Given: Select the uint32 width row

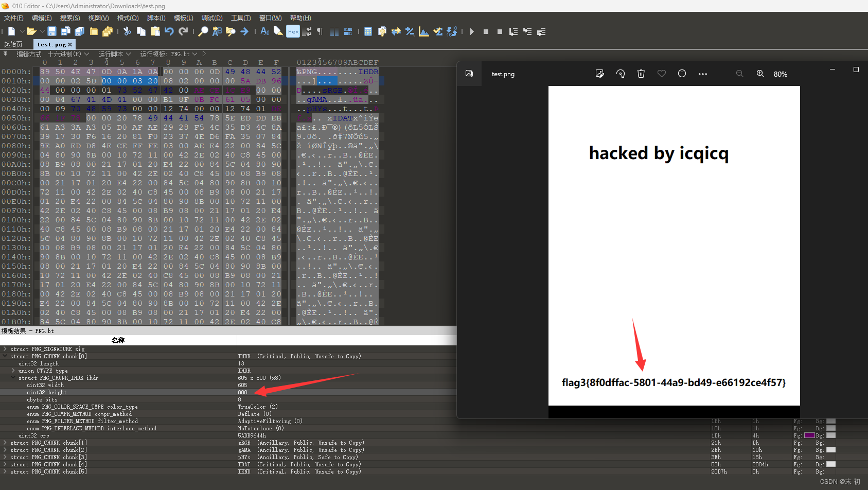Looking at the screenshot, I should click(228, 385).
